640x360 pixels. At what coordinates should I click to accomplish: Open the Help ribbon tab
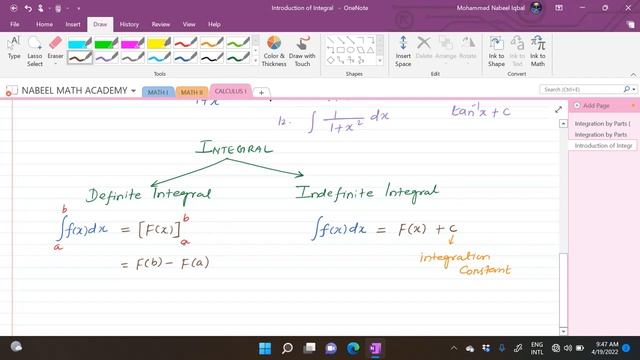tap(214, 24)
